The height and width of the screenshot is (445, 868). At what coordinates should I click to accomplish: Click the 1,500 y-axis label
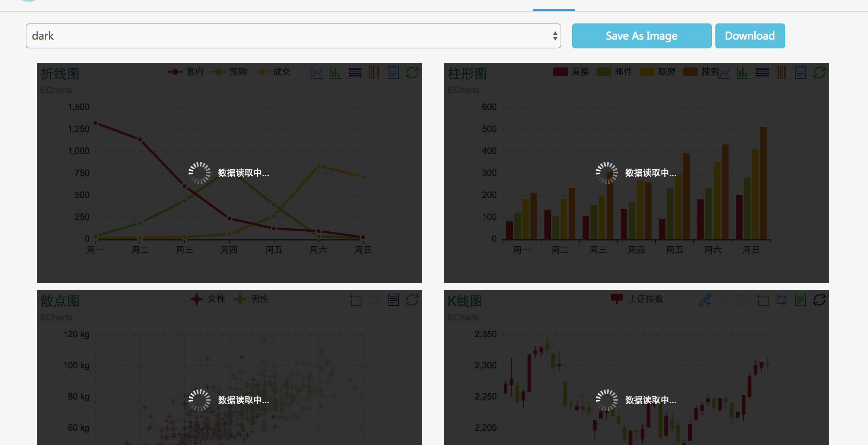pyautogui.click(x=79, y=107)
